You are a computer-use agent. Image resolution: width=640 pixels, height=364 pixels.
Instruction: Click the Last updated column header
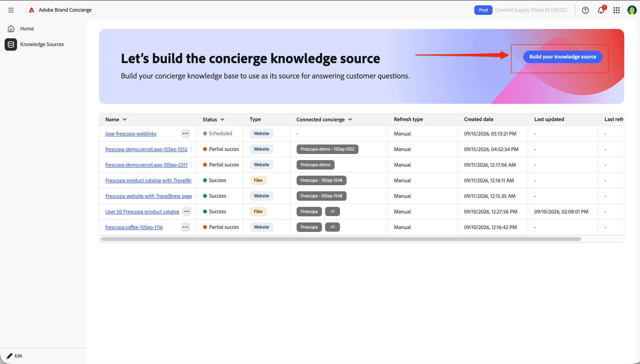click(x=549, y=119)
